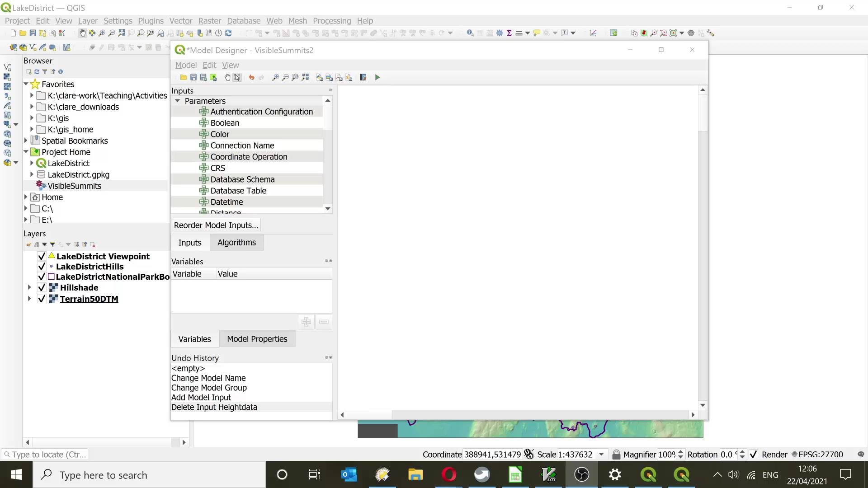
Task: Toggle visibility of Terrain50DTM layer
Action: (x=42, y=299)
